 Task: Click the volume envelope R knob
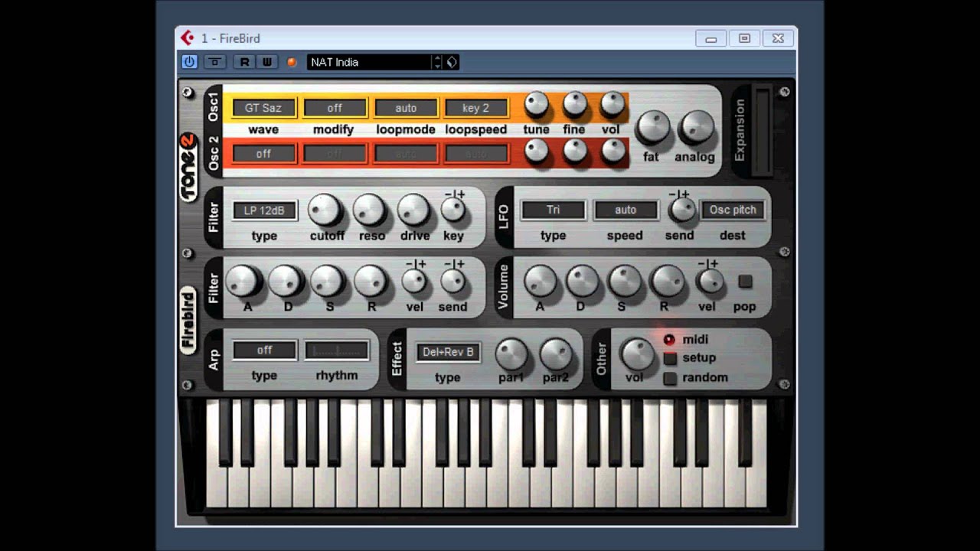pos(668,282)
